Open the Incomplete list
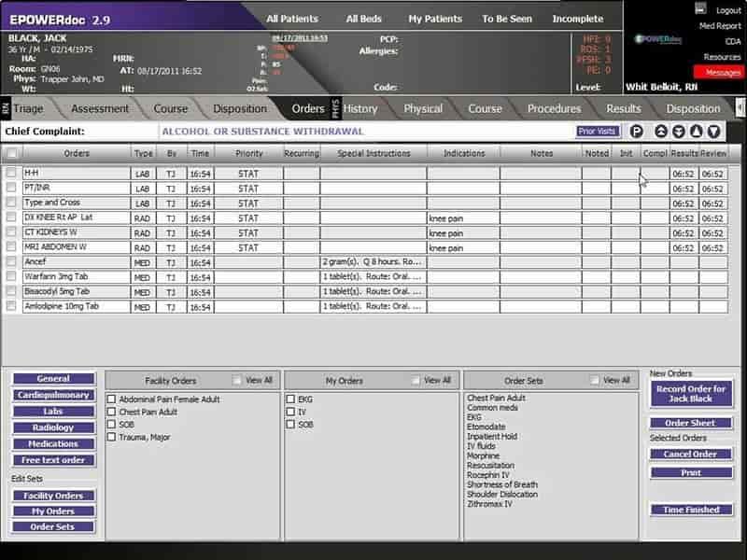Screen dimensions: 747x560 click(x=578, y=19)
